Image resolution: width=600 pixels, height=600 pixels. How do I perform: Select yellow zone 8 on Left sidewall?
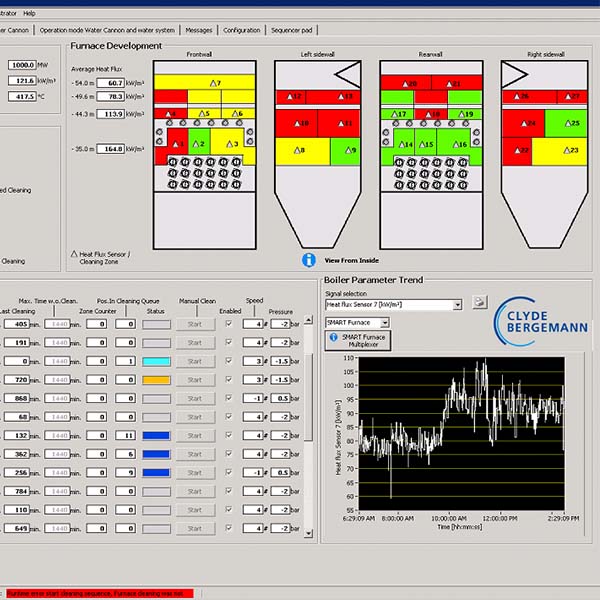pos(302,152)
